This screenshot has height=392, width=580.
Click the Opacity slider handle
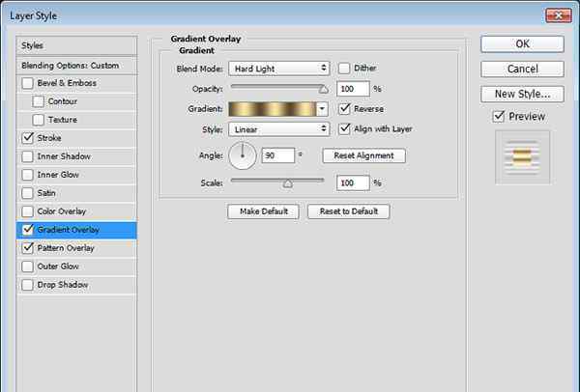coord(324,90)
